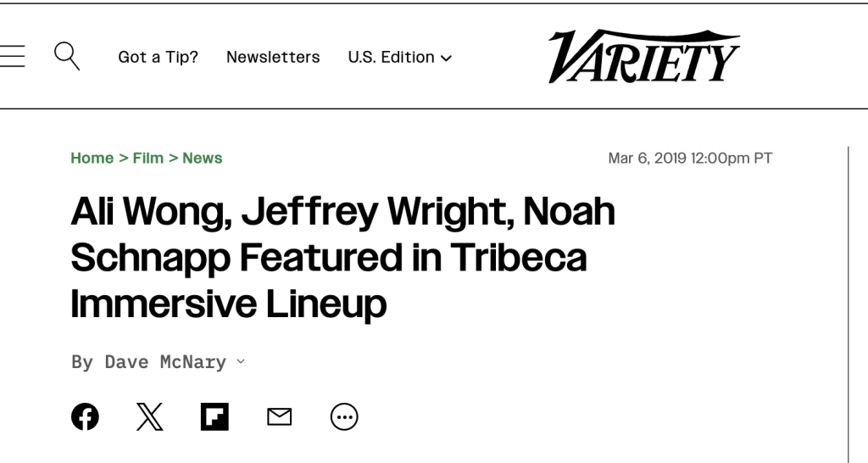Go to the Variety logo homepage
Screen dimensions: 868x463
pyautogui.click(x=643, y=57)
